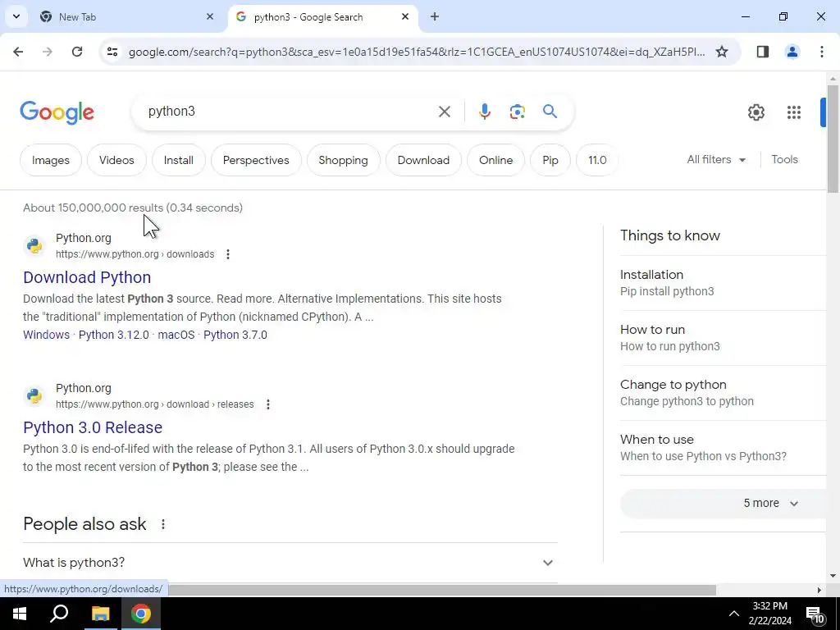Open the macOS sitelink
Viewport: 840px width, 630px height.
(x=176, y=335)
